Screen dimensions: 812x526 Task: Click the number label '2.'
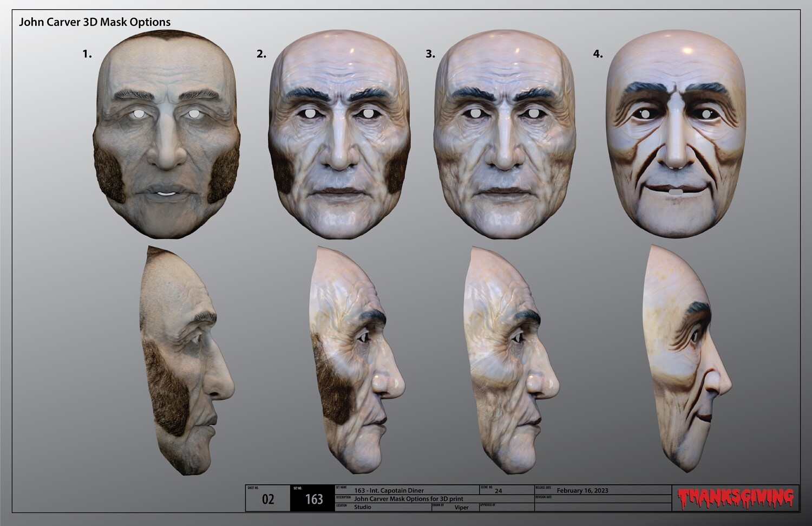pyautogui.click(x=261, y=54)
